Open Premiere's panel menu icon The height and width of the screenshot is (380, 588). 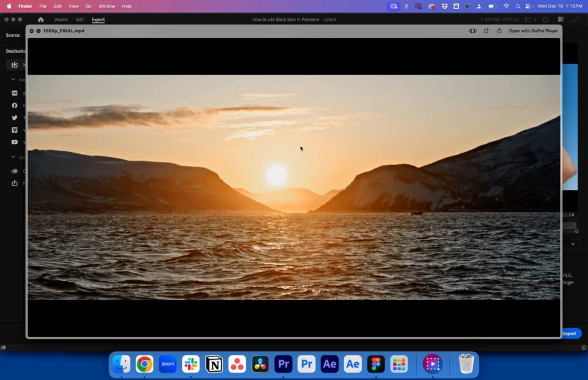tap(560, 20)
